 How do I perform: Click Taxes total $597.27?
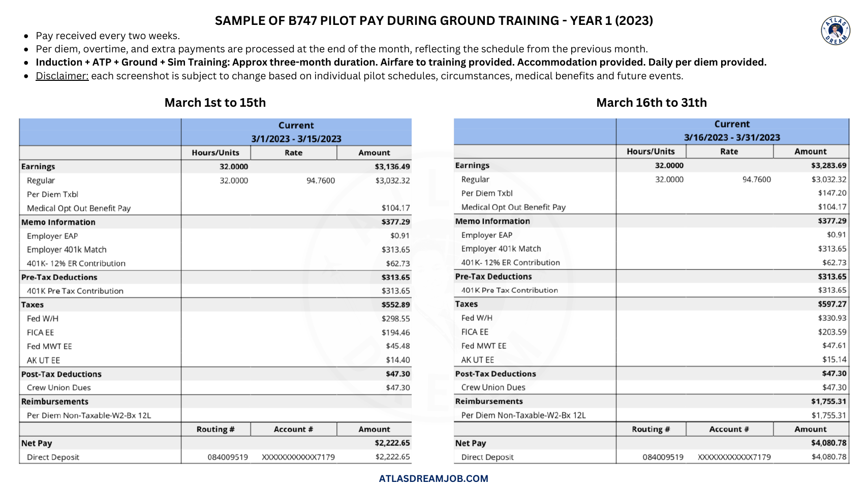[x=832, y=304]
